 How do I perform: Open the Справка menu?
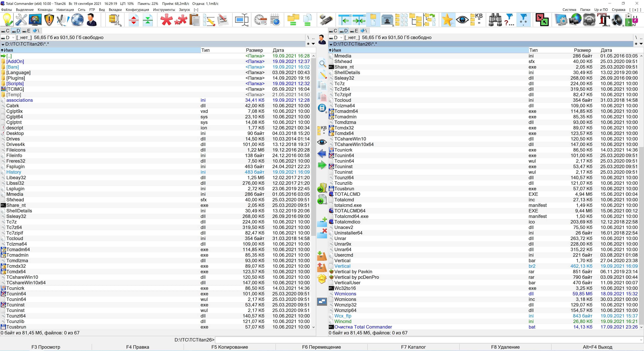619,10
